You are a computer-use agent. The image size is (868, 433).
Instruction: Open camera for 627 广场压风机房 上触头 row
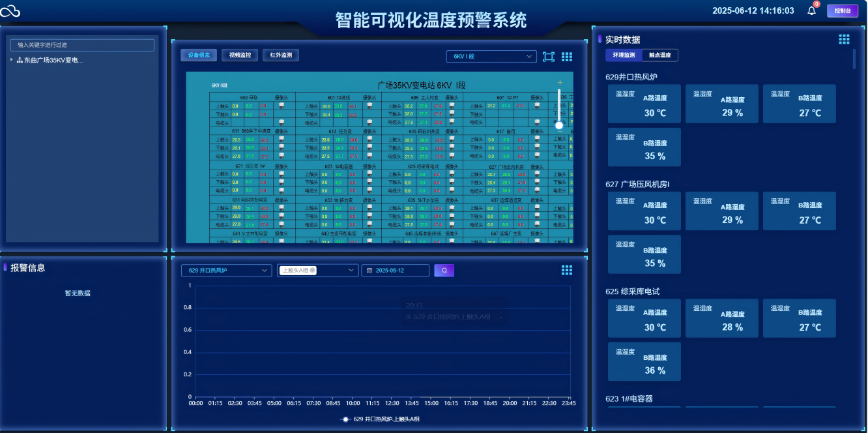(537, 174)
